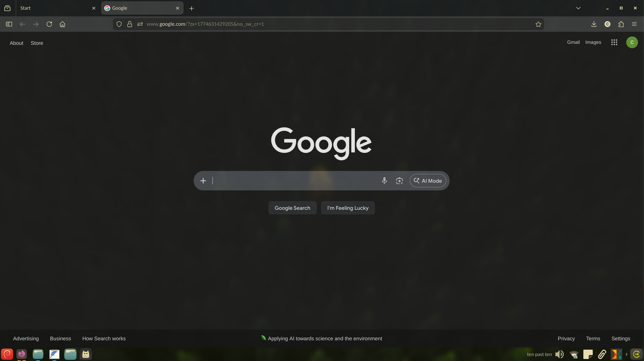Image resolution: width=644 pixels, height=361 pixels.
Task: Open the browser downloads panel
Action: [594, 24]
